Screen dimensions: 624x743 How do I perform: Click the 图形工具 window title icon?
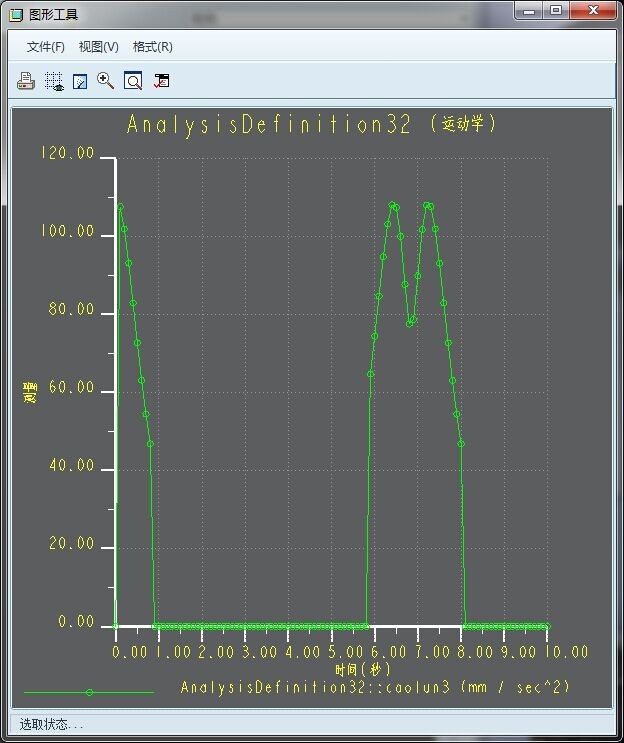coord(16,15)
